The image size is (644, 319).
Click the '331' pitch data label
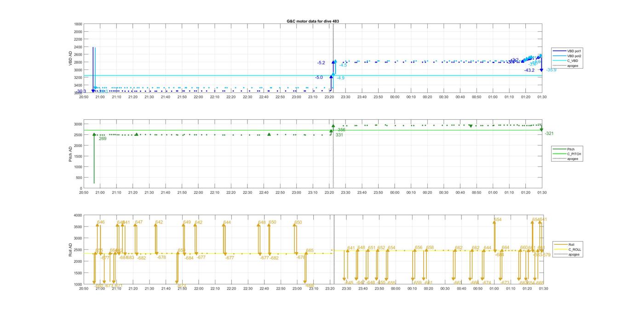tap(339, 135)
